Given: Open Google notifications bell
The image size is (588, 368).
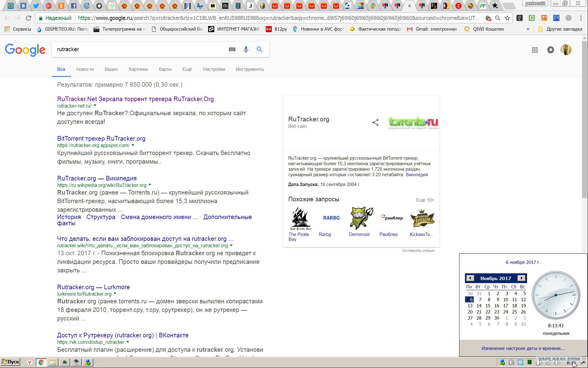Looking at the screenshot, I should pyautogui.click(x=550, y=50).
